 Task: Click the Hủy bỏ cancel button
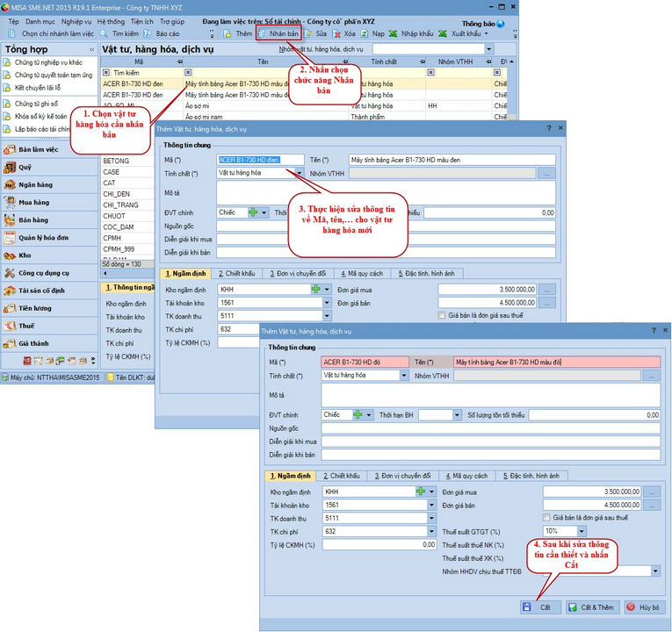(644, 607)
